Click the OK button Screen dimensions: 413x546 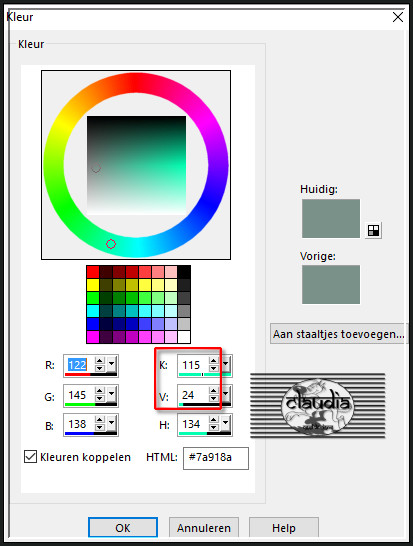coord(123,528)
